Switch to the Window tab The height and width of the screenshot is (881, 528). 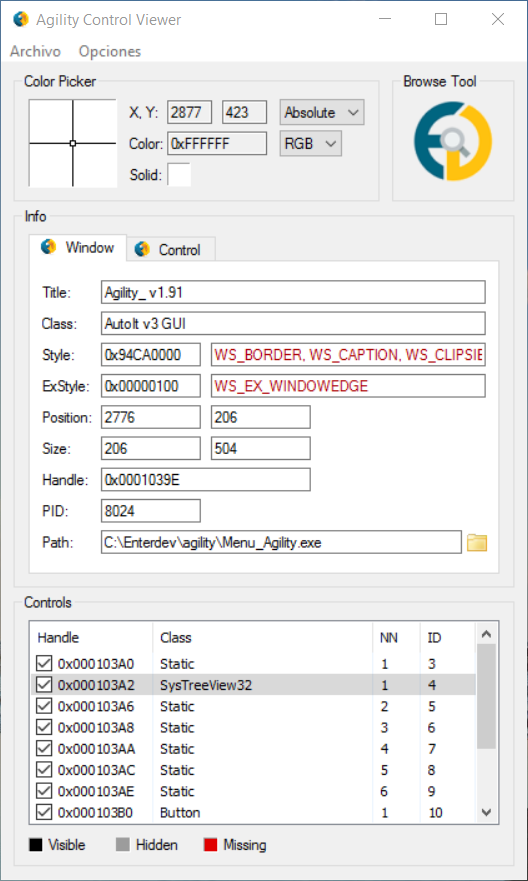click(78, 247)
